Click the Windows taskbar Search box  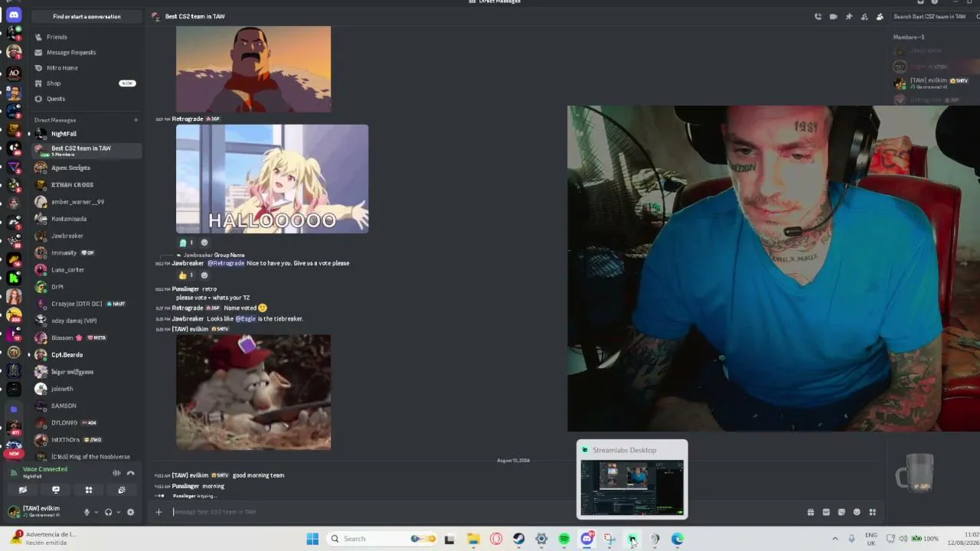[381, 539]
